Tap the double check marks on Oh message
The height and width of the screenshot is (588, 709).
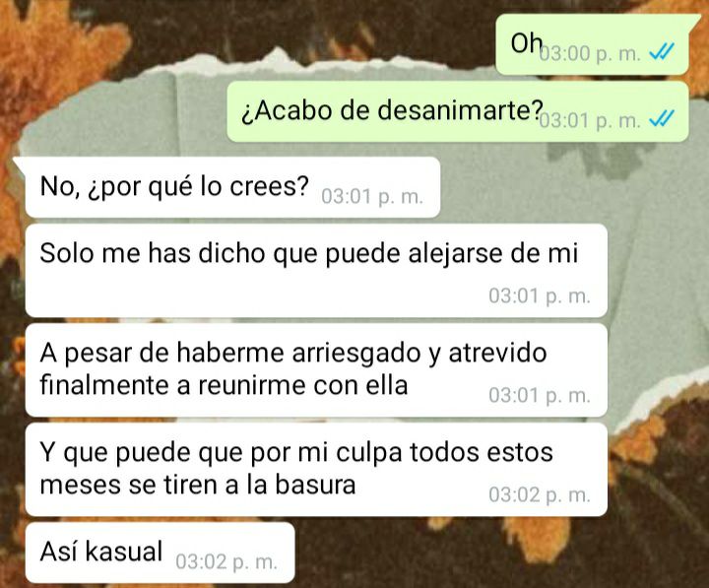(x=662, y=51)
